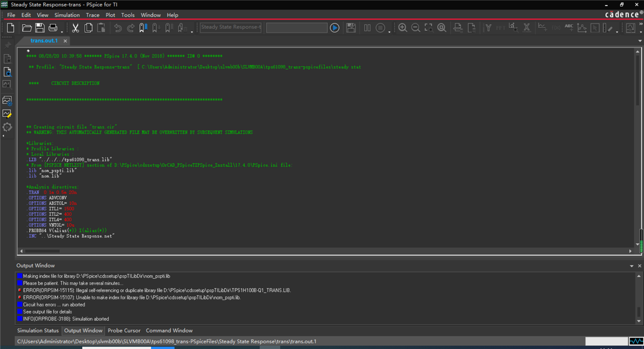Image resolution: width=644 pixels, height=349 pixels.
Task: Clear all bookmarks icon
Action: coord(182,28)
